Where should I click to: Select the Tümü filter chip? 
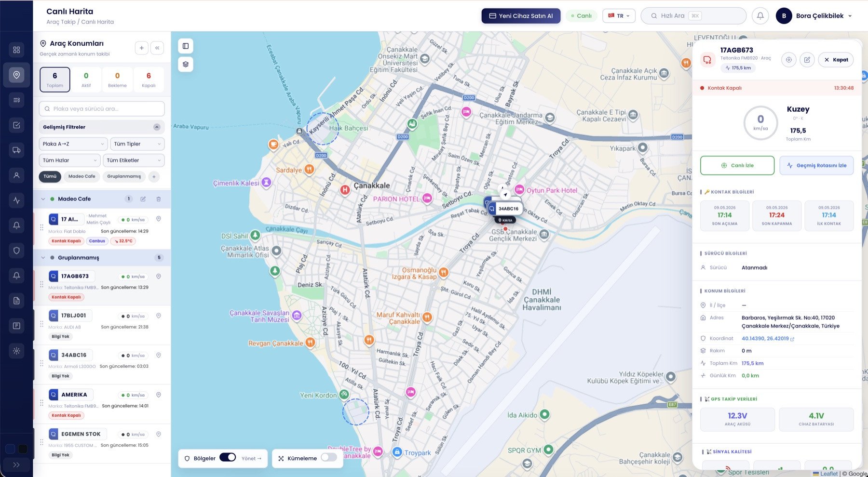click(x=50, y=177)
